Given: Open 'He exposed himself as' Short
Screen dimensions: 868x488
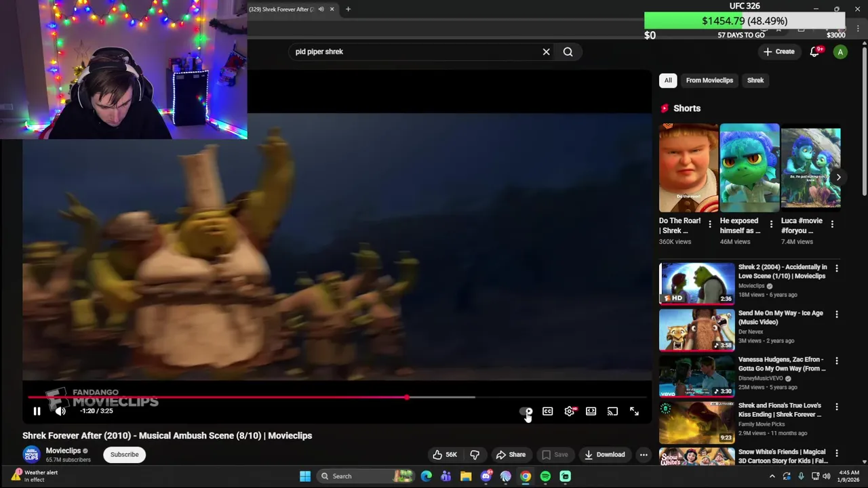Looking at the screenshot, I should [749, 168].
